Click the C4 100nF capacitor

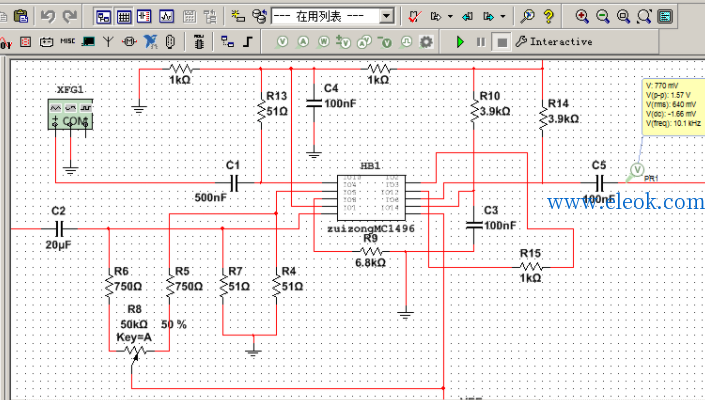[x=314, y=103]
